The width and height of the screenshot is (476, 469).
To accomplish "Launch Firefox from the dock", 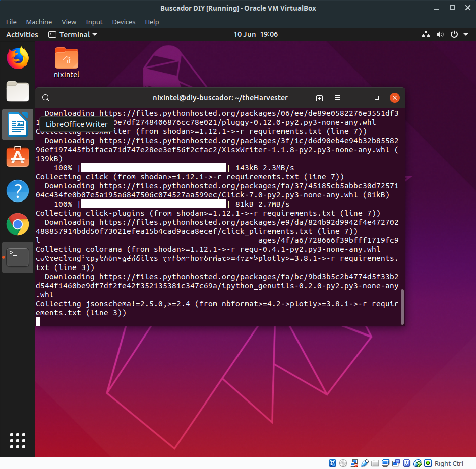I will pos(18,58).
